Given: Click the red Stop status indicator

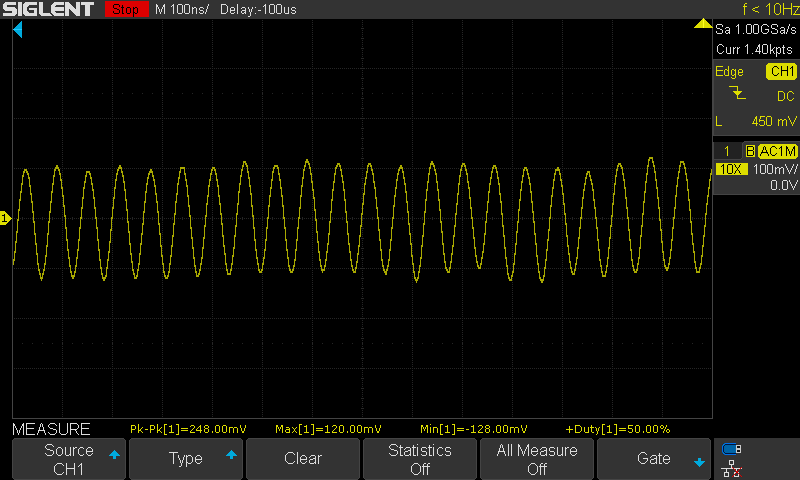Looking at the screenshot, I should click(126, 9).
